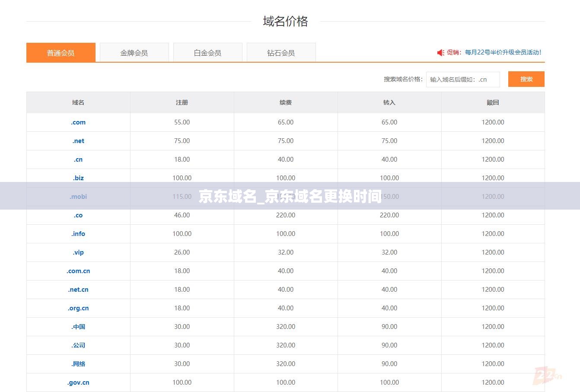Select the .com renewal price 65.00
The image size is (580, 392).
coord(286,122)
